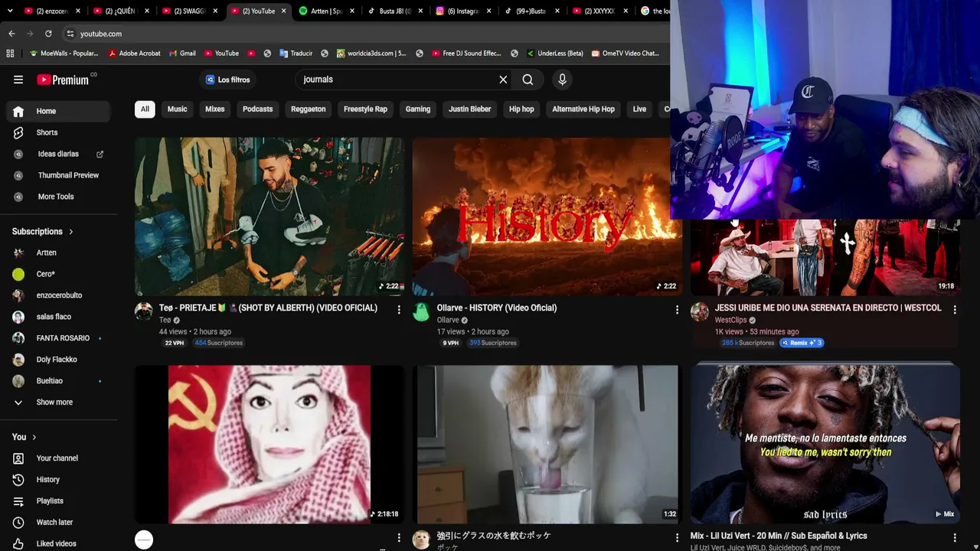The width and height of the screenshot is (980, 551).
Task: Switch to the Artten Spotify browser tab
Action: click(325, 11)
